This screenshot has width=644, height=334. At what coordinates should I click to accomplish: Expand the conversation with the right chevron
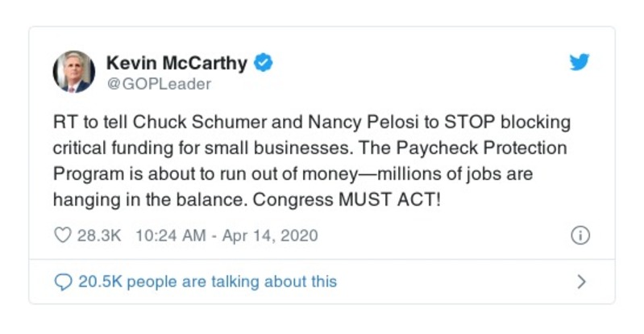point(581,282)
